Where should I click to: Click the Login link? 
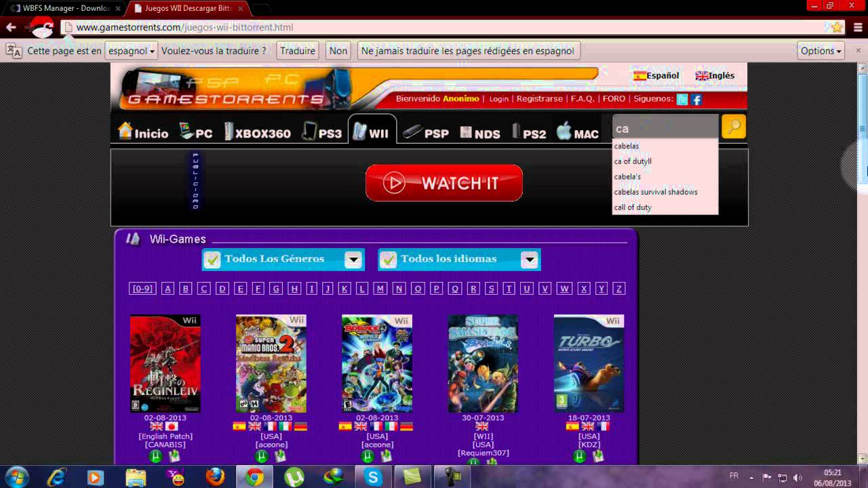498,99
